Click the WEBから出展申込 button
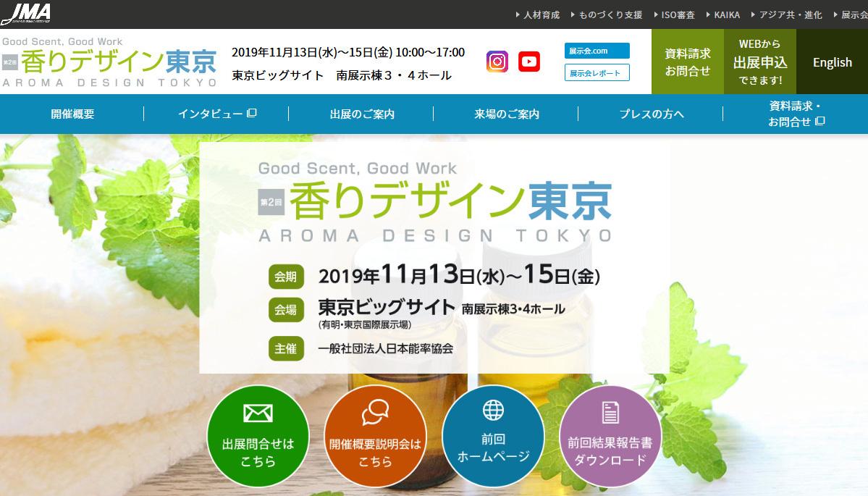868x496 pixels. (x=759, y=62)
